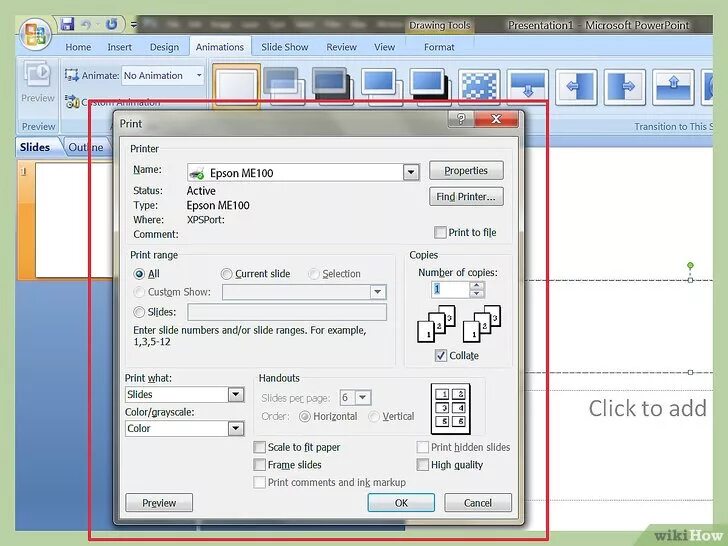Open the Insert ribbon tab
This screenshot has height=546, width=728.
119,47
